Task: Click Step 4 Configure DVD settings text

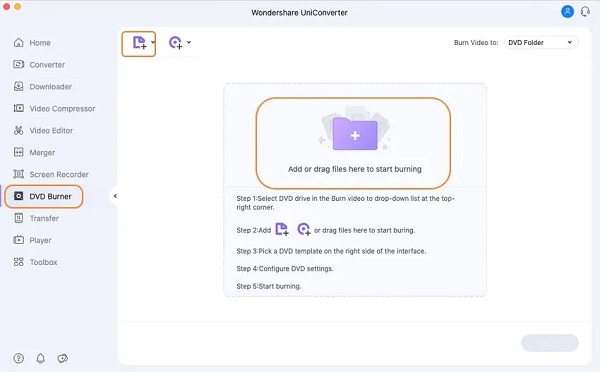Action: [285, 269]
